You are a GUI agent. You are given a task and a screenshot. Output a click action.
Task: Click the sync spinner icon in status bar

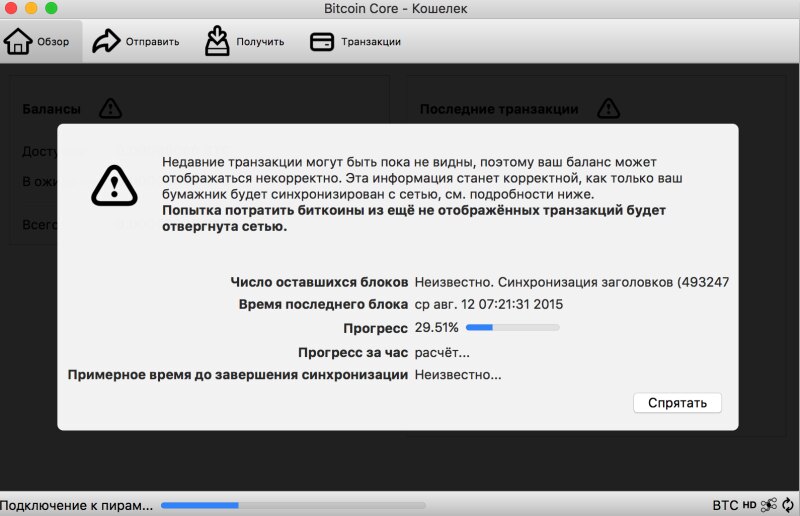click(789, 505)
